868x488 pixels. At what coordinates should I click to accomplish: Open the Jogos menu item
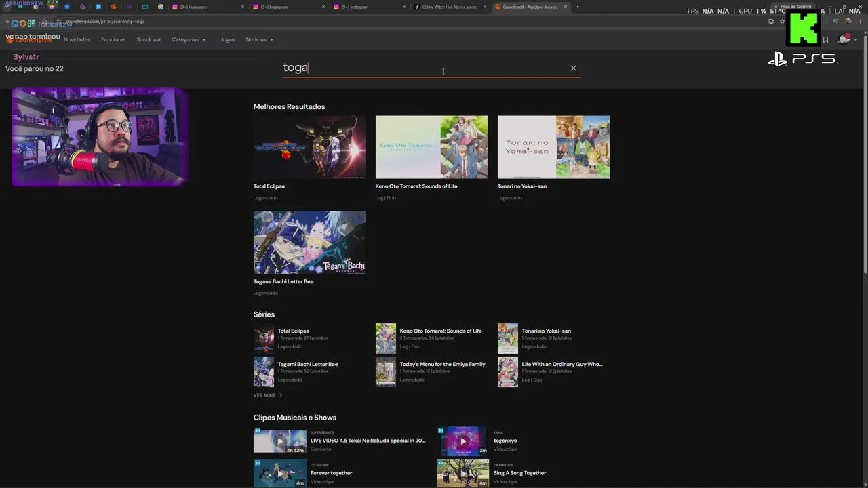(x=228, y=40)
